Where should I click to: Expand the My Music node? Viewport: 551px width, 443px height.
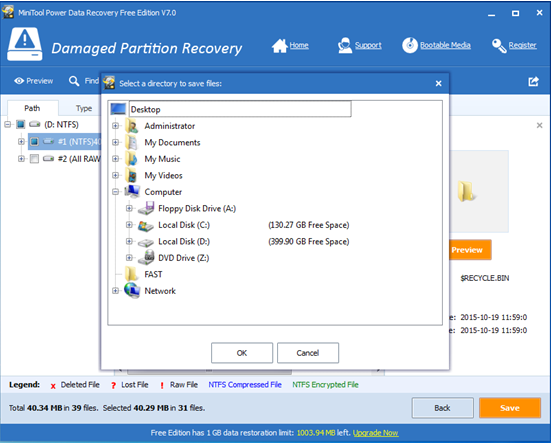115,159
